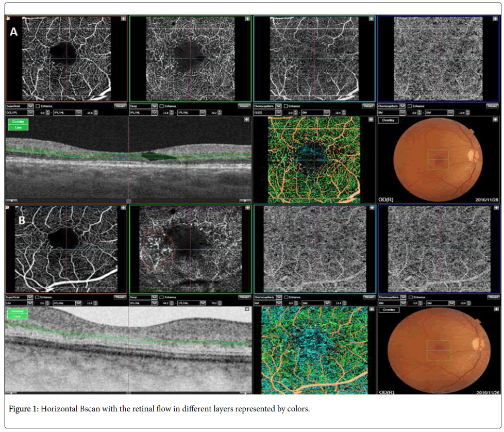
Task: Click Overlay button above panel B fundus photo
Action: pos(389,310)
